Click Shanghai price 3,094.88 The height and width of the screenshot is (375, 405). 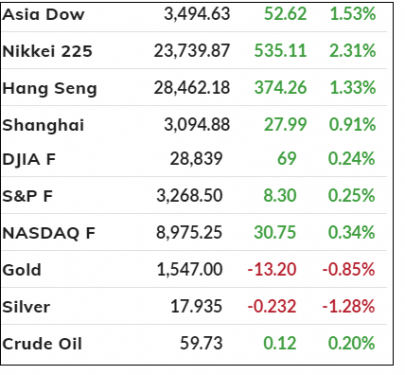click(197, 125)
